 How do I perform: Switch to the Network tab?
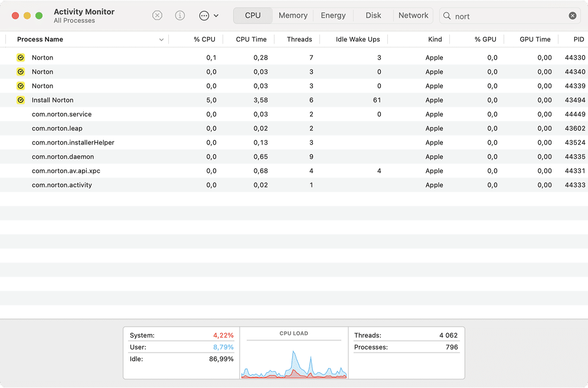(413, 15)
